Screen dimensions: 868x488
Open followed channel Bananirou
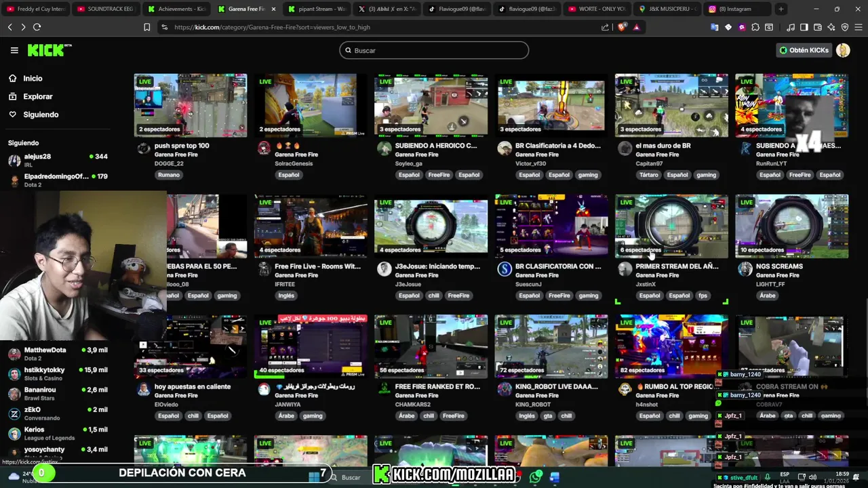[58, 393]
